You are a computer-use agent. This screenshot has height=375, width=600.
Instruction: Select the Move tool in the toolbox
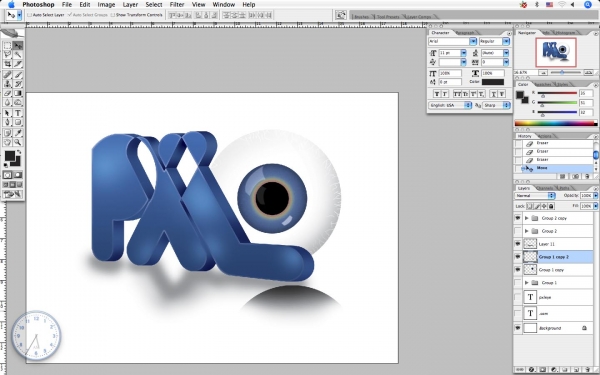(x=18, y=46)
